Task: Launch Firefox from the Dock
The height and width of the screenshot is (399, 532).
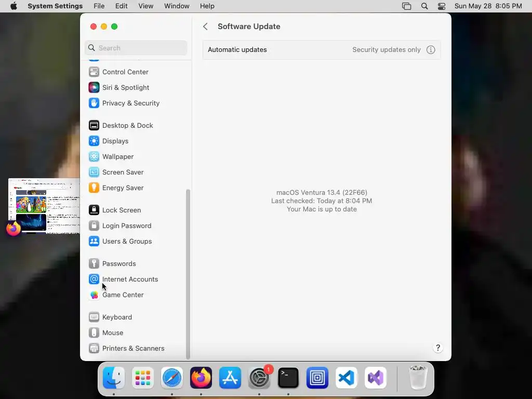Action: tap(201, 378)
